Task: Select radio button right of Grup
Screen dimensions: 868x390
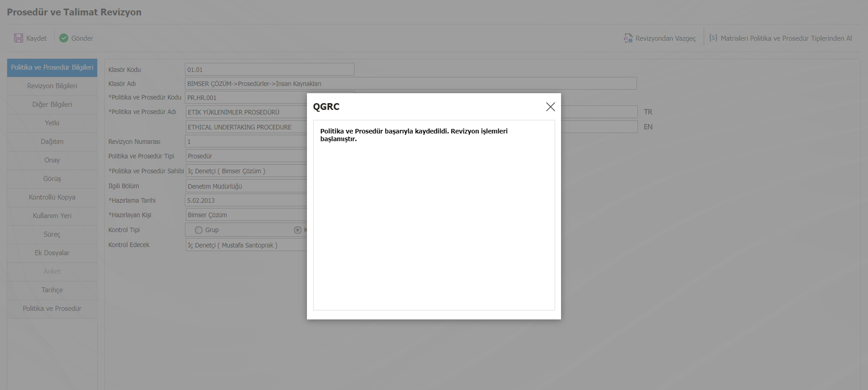Action: [297, 230]
